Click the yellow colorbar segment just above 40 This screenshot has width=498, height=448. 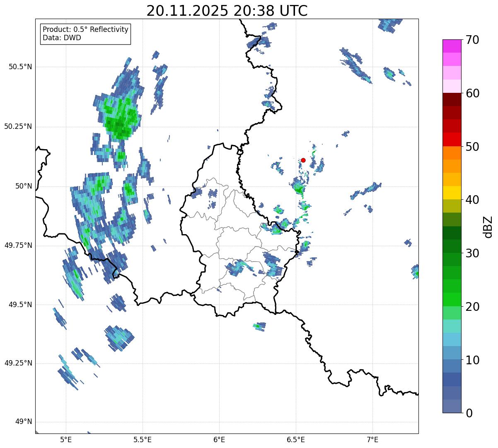pos(452,193)
